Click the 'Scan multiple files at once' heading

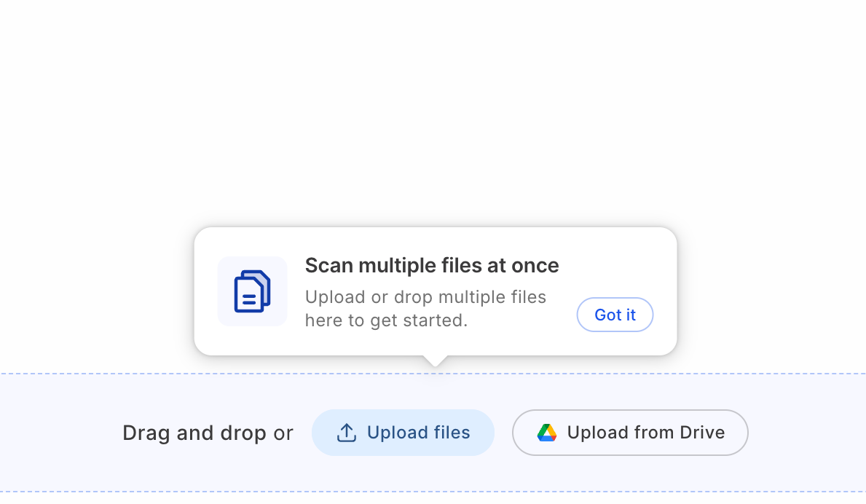click(x=432, y=266)
